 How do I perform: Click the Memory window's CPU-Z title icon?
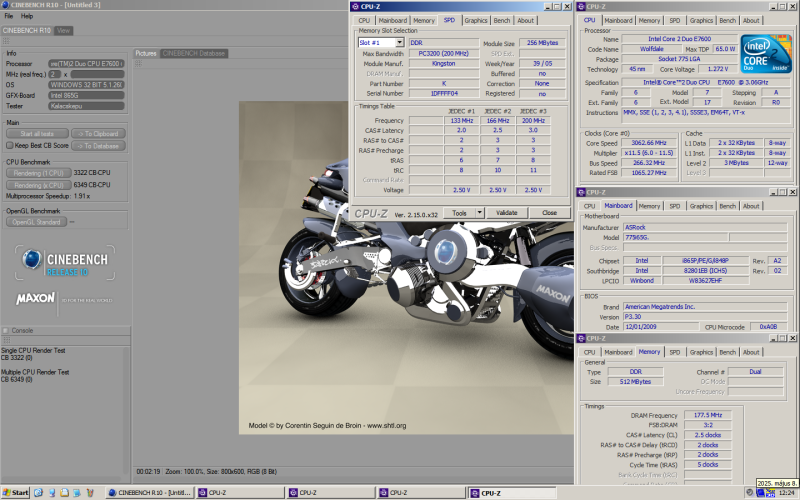click(x=581, y=338)
